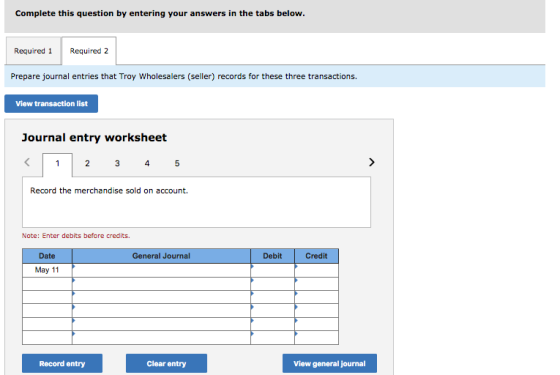
Task: Click the next entry right chevron arrow
Action: click(371, 162)
